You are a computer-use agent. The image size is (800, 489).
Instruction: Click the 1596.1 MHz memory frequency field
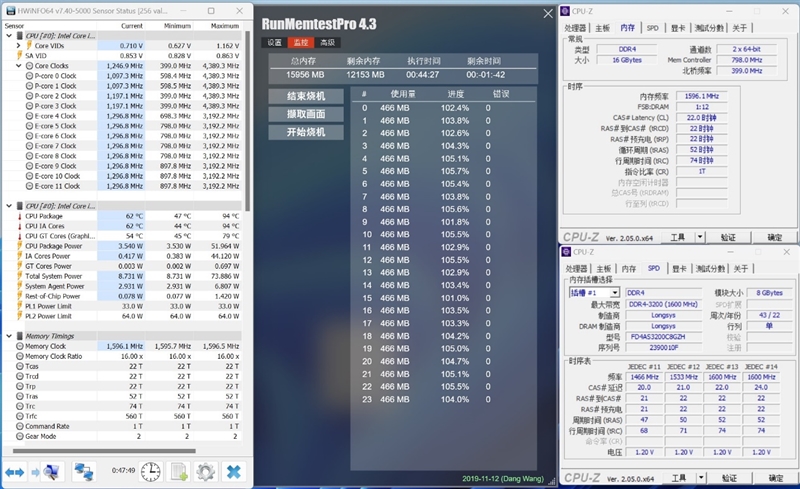pos(702,96)
